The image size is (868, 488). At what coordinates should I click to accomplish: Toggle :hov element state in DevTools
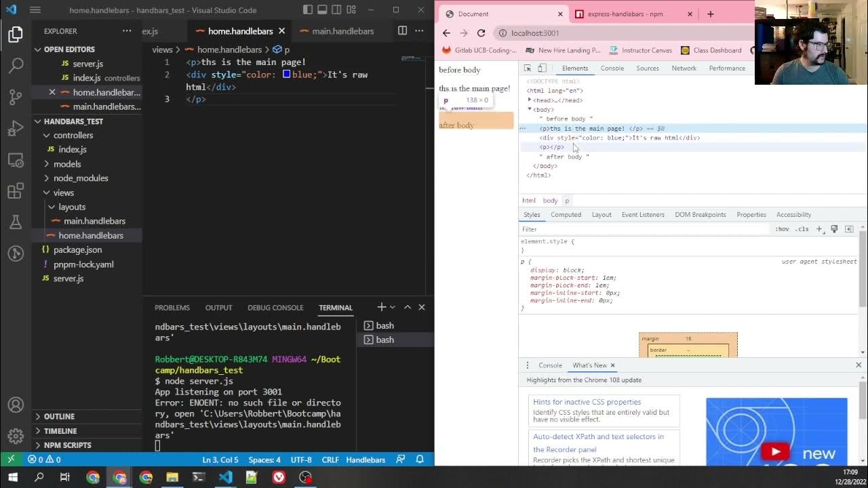[x=782, y=229]
